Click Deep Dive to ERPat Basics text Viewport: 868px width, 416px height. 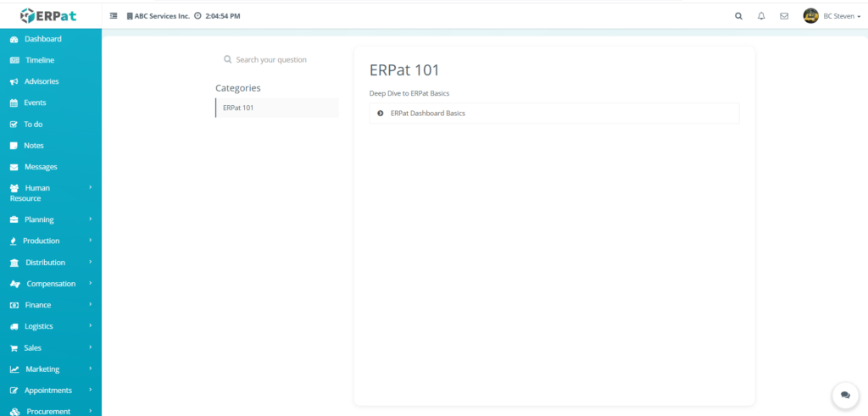(x=409, y=93)
